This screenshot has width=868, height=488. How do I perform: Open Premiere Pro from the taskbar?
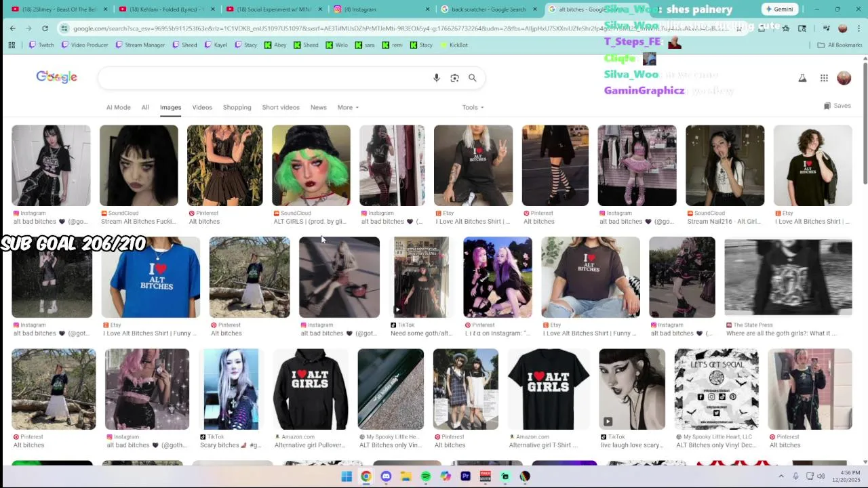tap(465, 476)
